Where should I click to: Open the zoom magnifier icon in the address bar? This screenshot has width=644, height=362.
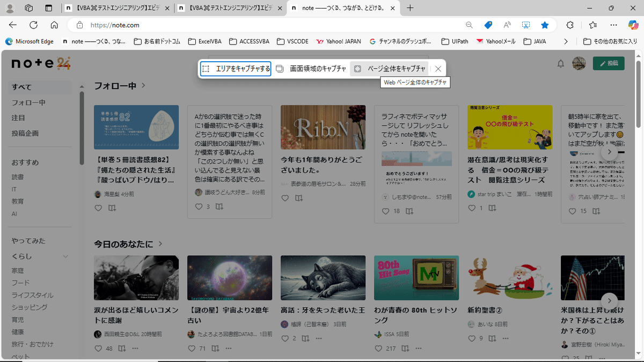[469, 25]
